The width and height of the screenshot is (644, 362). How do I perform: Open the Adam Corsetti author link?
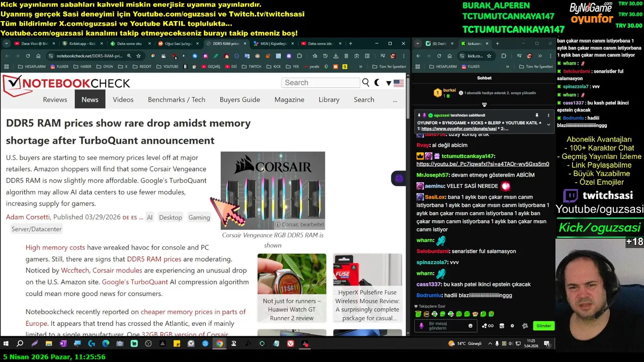tap(28, 217)
